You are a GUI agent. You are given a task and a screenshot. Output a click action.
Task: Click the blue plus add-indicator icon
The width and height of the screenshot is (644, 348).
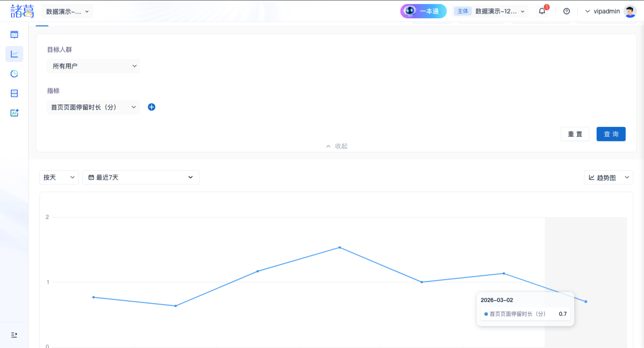pos(152,107)
